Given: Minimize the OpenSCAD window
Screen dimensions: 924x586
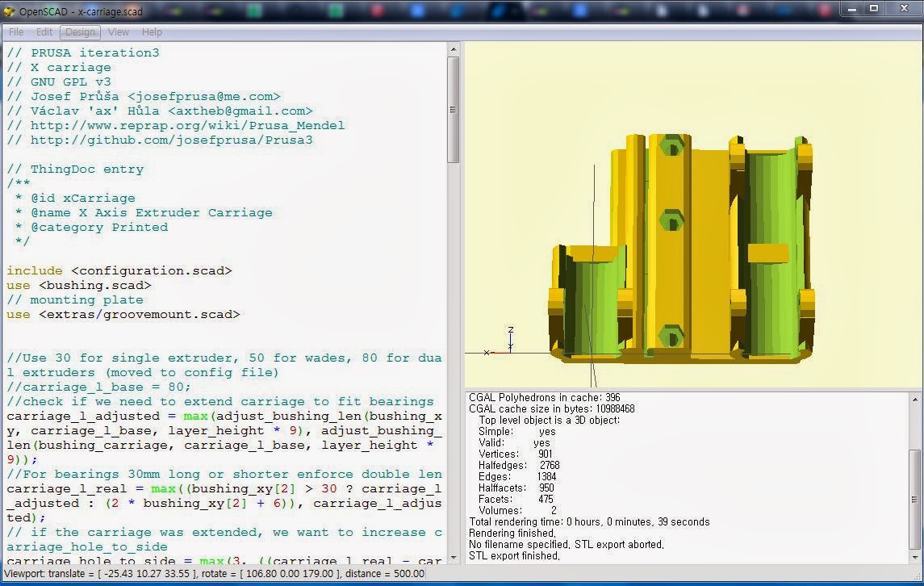Looking at the screenshot, I should (x=851, y=9).
